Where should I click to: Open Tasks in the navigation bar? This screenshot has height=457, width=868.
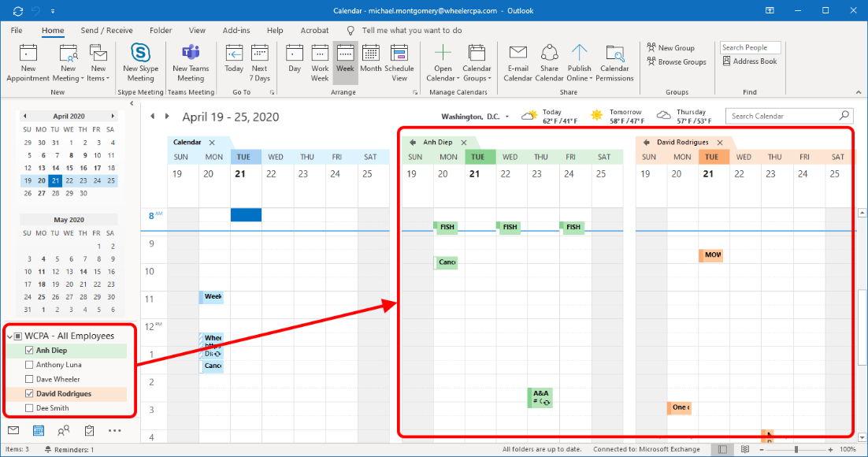pos(89,430)
